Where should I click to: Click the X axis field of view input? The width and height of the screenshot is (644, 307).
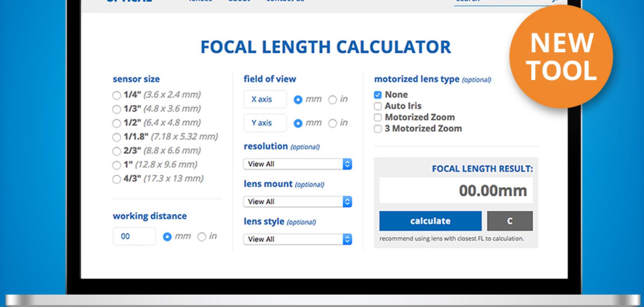click(265, 99)
